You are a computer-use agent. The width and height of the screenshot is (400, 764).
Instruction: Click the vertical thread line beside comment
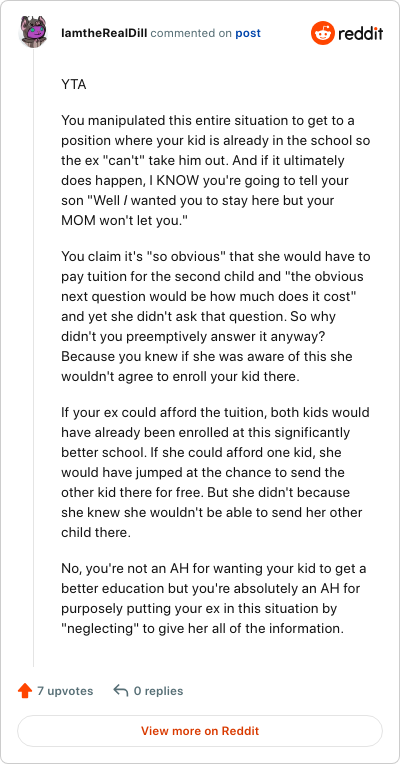pyautogui.click(x=33, y=357)
